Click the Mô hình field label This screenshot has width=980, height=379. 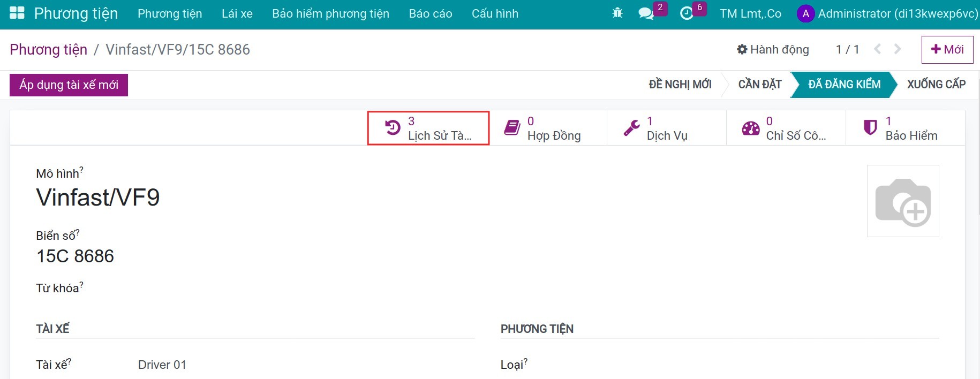click(x=59, y=173)
